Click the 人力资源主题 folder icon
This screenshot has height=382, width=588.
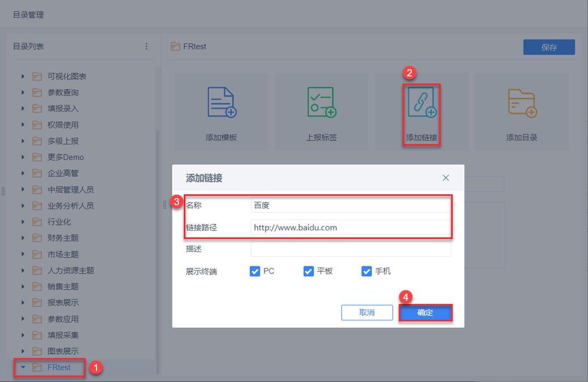click(x=37, y=271)
